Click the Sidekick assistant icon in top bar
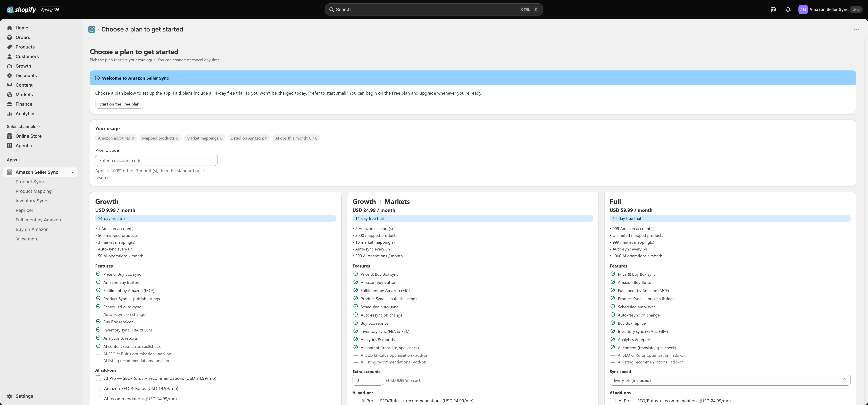This screenshot has height=405, width=868. [773, 9]
